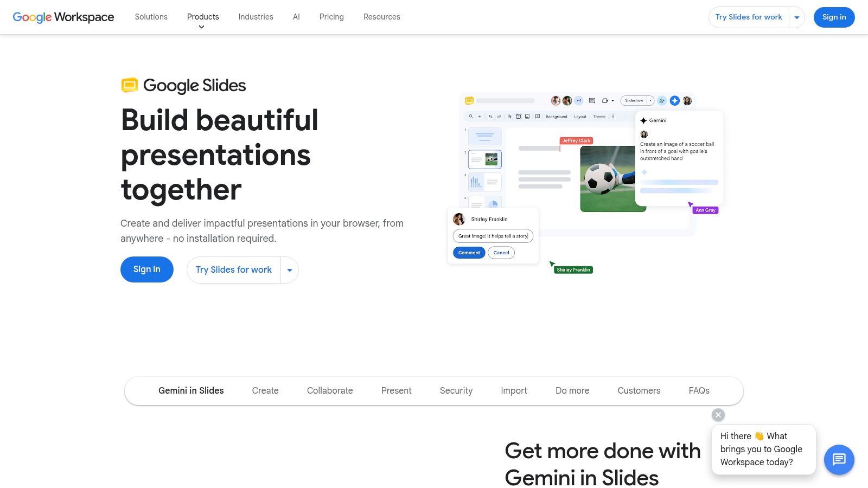This screenshot has width=868, height=488.
Task: Click Shirley Franklin's avatar in comment card
Action: point(459,219)
